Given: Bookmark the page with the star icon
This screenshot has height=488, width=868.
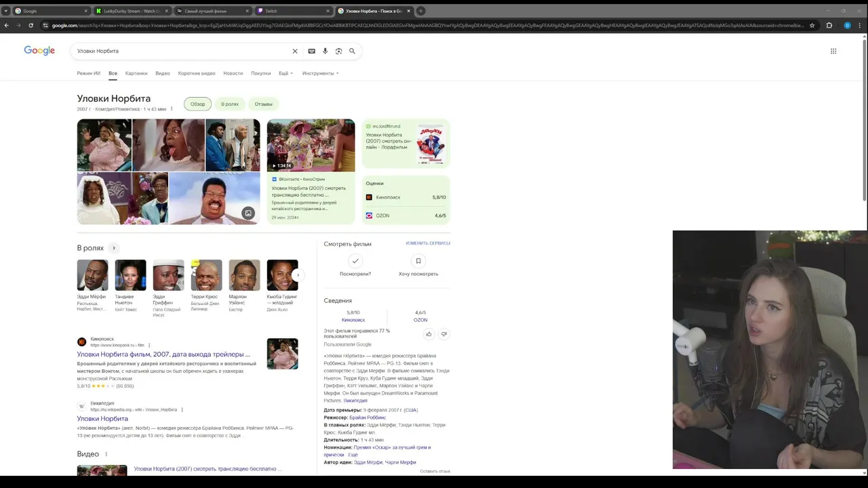Looking at the screenshot, I should 812,25.
